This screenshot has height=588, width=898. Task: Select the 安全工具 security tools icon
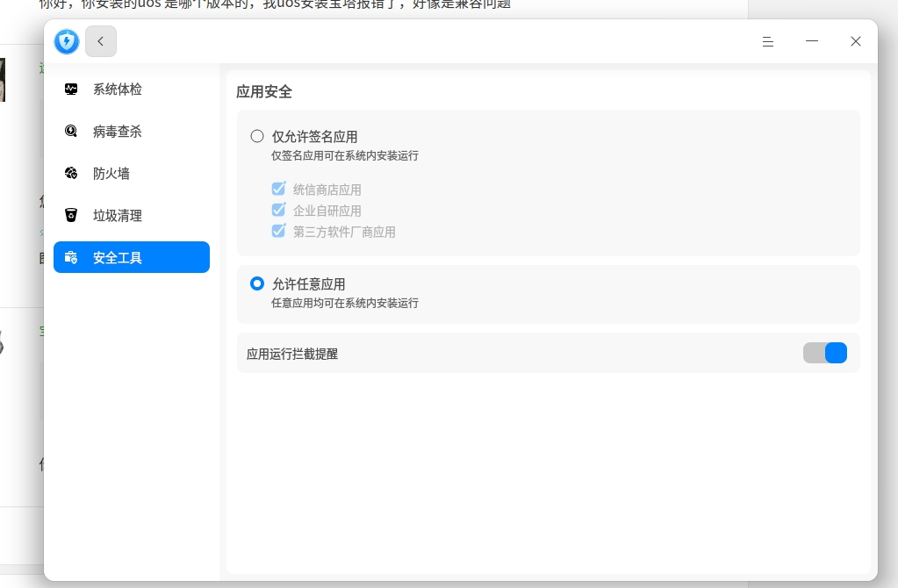71,257
